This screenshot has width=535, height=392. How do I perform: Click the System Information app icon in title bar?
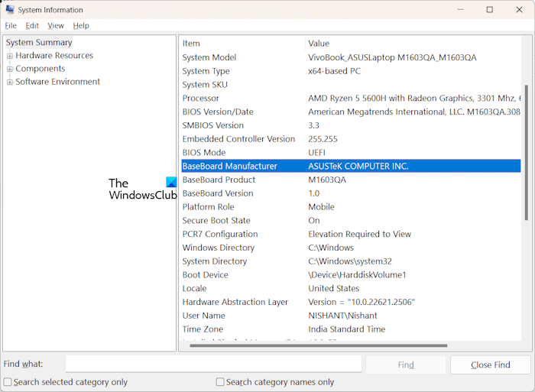click(x=10, y=10)
